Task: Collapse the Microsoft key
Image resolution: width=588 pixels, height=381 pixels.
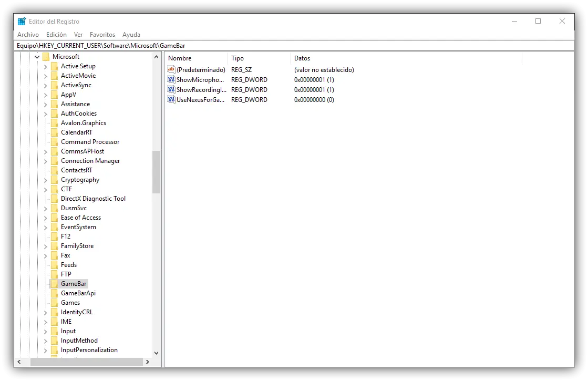Action: coord(37,57)
